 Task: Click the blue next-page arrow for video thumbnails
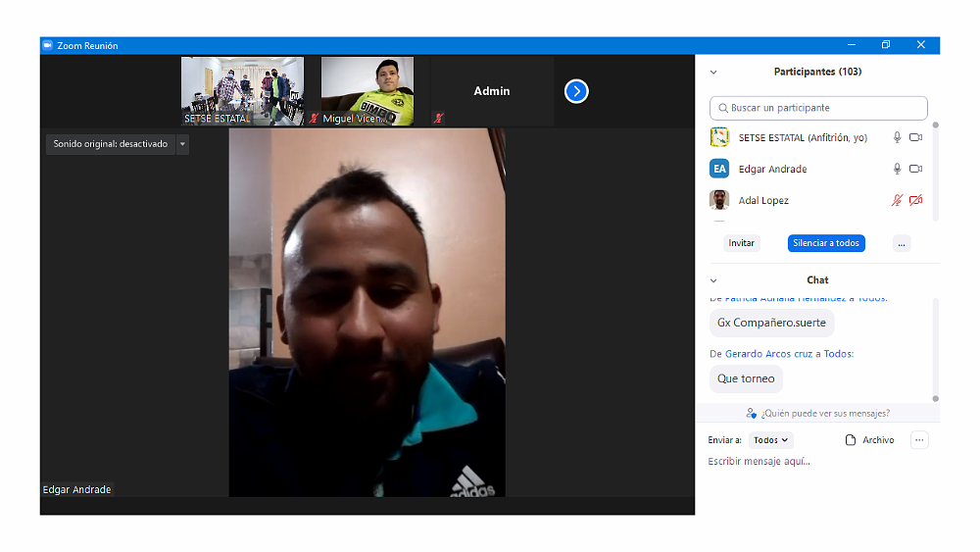click(576, 91)
